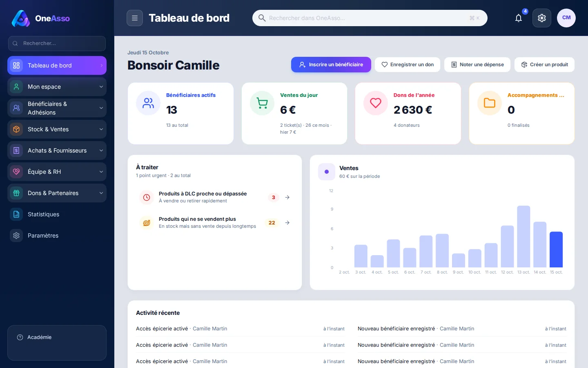This screenshot has width=588, height=368.
Task: Click the sidebar Rechercher field
Action: pos(57,43)
